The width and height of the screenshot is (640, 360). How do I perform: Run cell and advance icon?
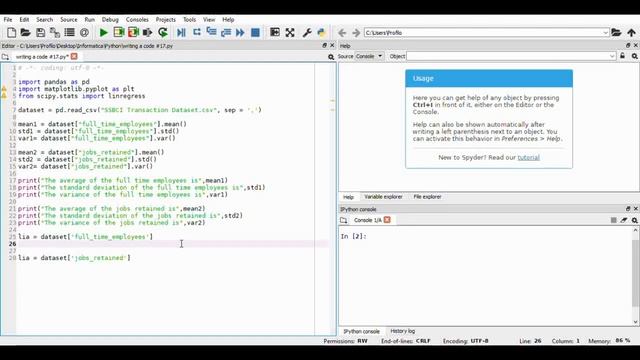click(x=133, y=33)
